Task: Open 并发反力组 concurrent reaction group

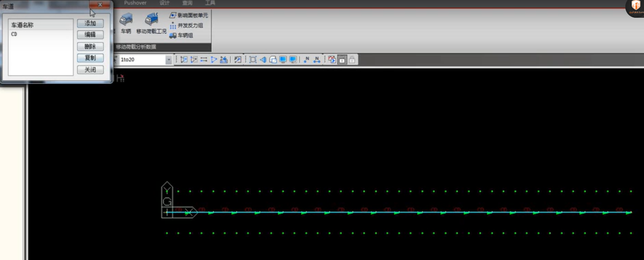Action: tap(186, 25)
